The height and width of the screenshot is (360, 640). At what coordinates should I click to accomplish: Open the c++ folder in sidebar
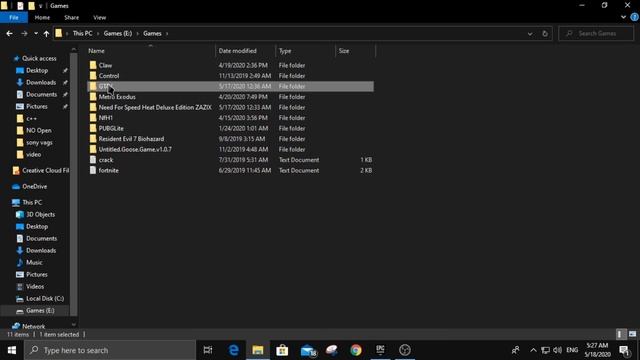31,119
